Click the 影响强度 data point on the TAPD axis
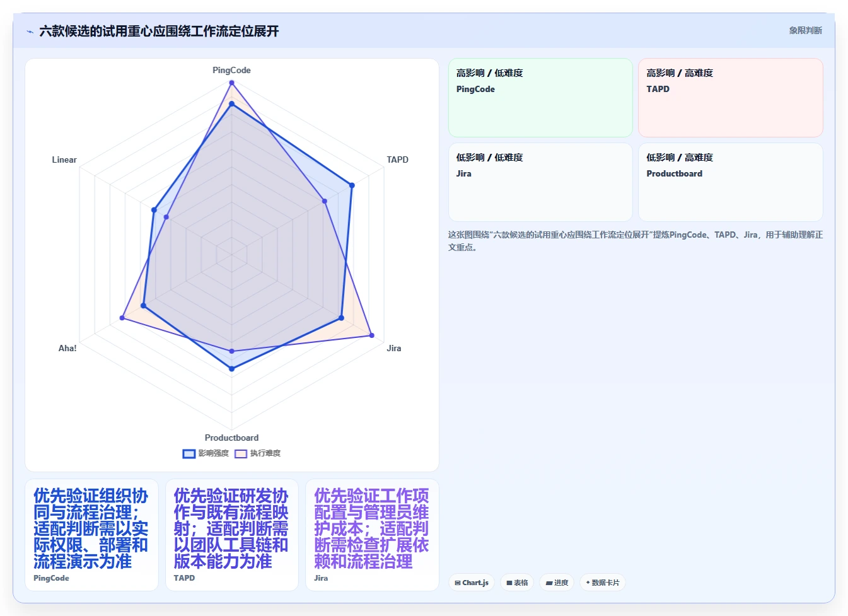This screenshot has height=616, width=848. click(352, 185)
